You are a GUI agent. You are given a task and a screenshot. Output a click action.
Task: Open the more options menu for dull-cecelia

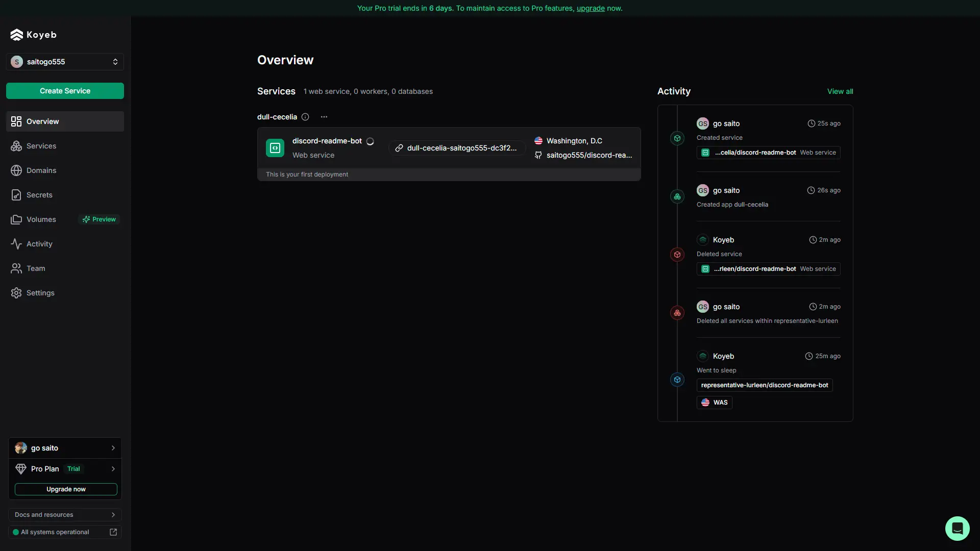point(324,117)
